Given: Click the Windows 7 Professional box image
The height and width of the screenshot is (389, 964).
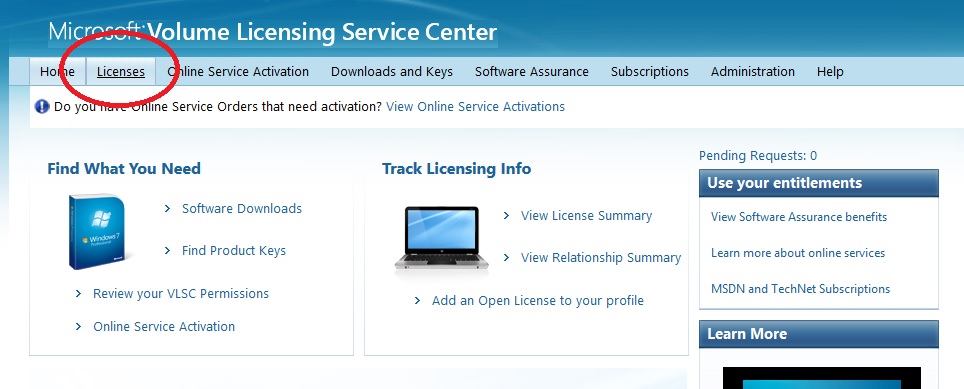Looking at the screenshot, I should 99,232.
